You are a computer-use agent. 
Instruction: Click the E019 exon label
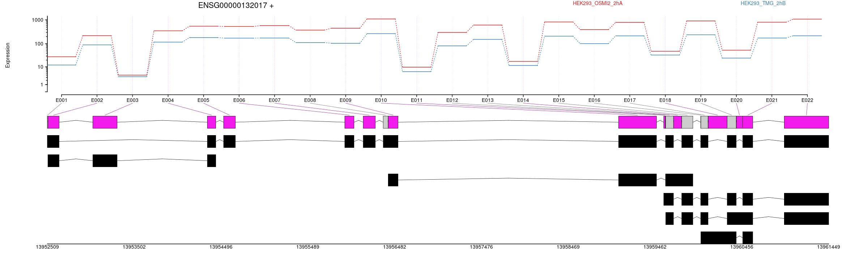point(701,100)
